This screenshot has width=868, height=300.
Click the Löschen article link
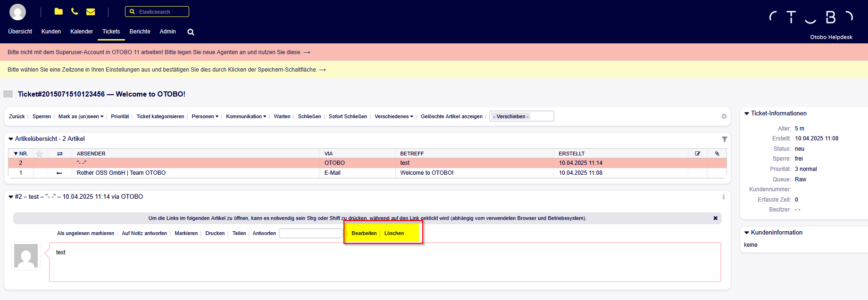394,233
